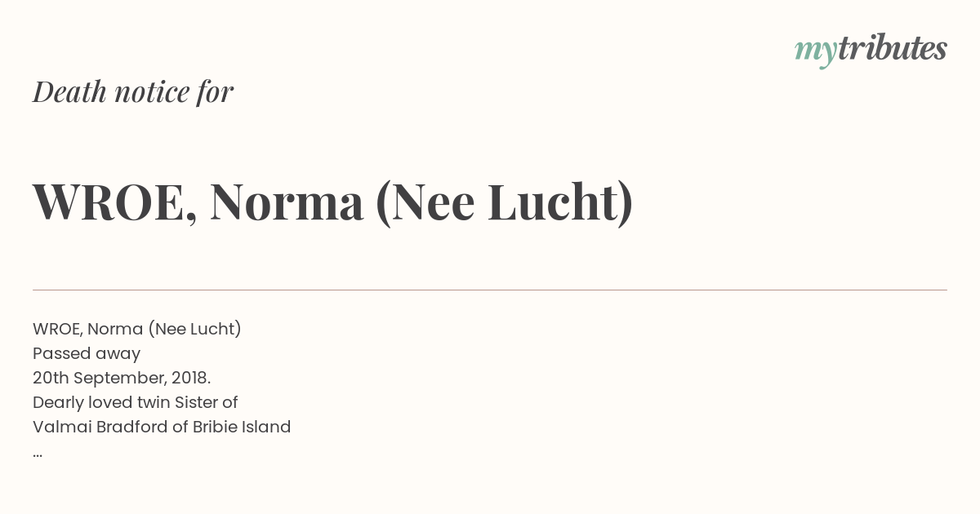980x514 pixels.
Task: Click the horizontal divider line
Action: (490, 290)
